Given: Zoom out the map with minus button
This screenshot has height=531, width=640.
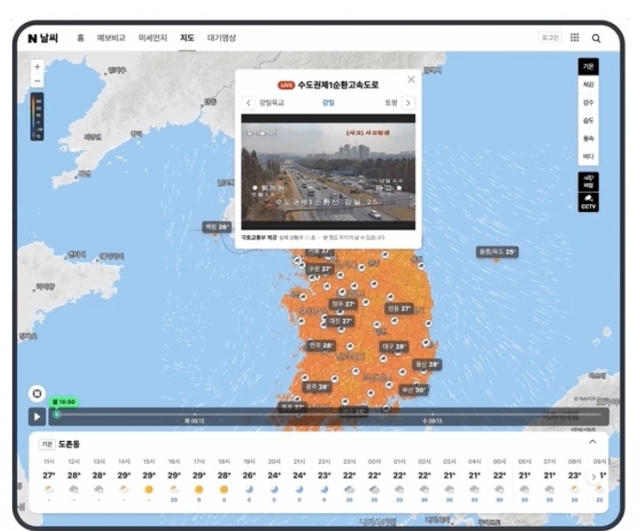Looking at the screenshot, I should (37, 81).
